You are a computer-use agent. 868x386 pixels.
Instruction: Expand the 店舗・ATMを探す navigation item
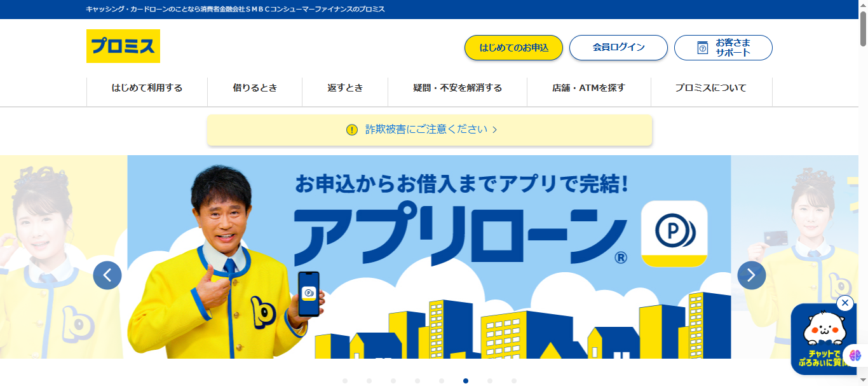[589, 88]
